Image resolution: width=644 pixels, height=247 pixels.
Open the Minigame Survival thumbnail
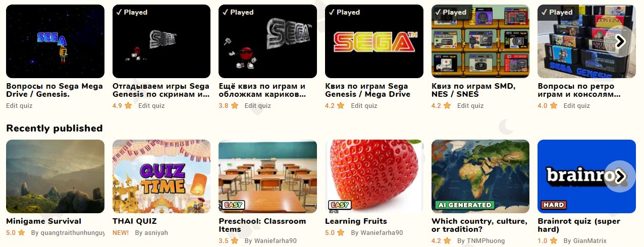pyautogui.click(x=55, y=176)
